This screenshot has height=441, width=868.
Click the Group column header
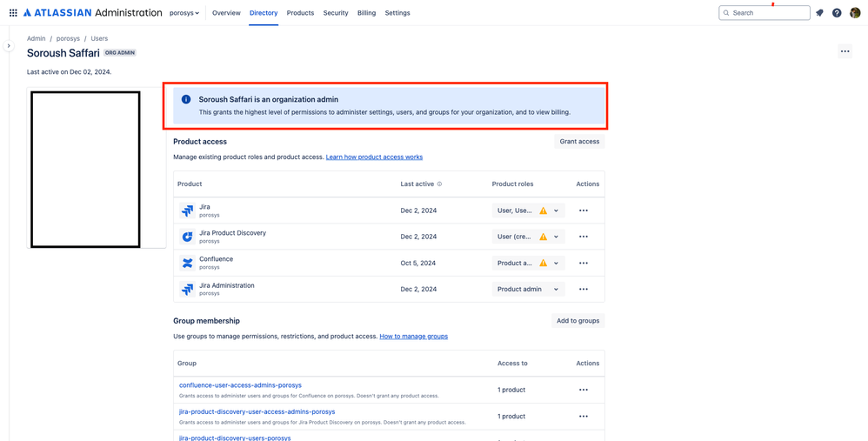pos(186,364)
